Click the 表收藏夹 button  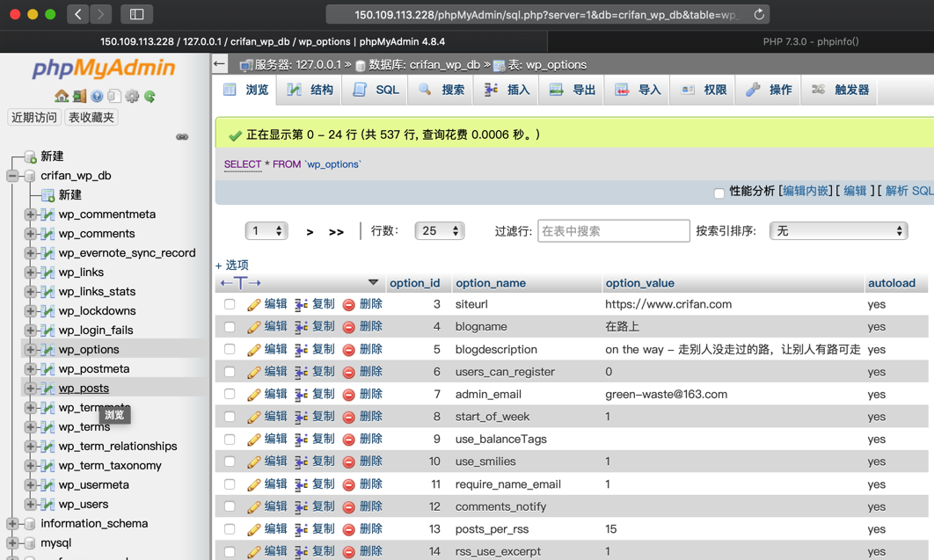click(x=91, y=117)
